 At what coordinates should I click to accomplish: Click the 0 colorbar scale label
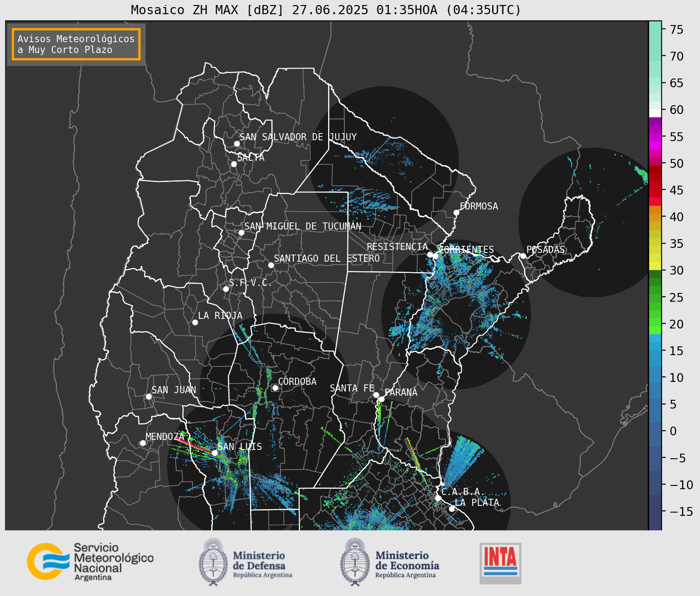(673, 431)
